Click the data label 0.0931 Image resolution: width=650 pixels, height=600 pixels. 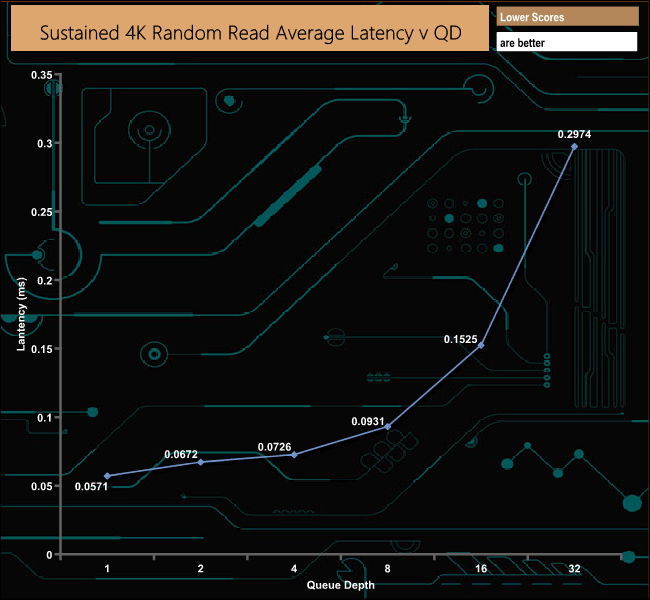point(368,422)
